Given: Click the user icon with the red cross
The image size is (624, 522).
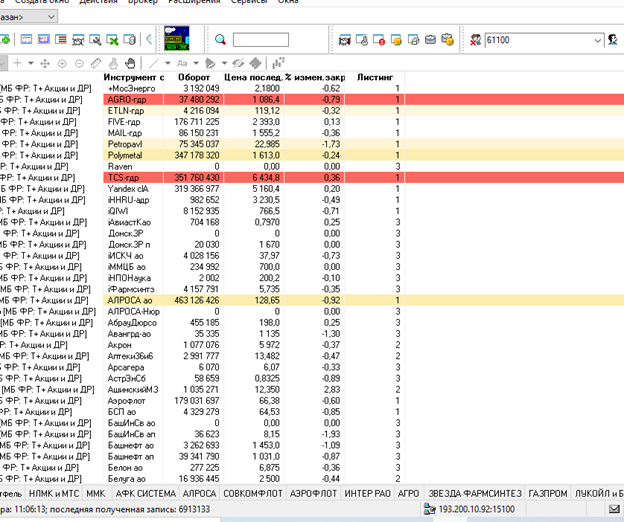Looking at the screenshot, I should pos(475,40).
